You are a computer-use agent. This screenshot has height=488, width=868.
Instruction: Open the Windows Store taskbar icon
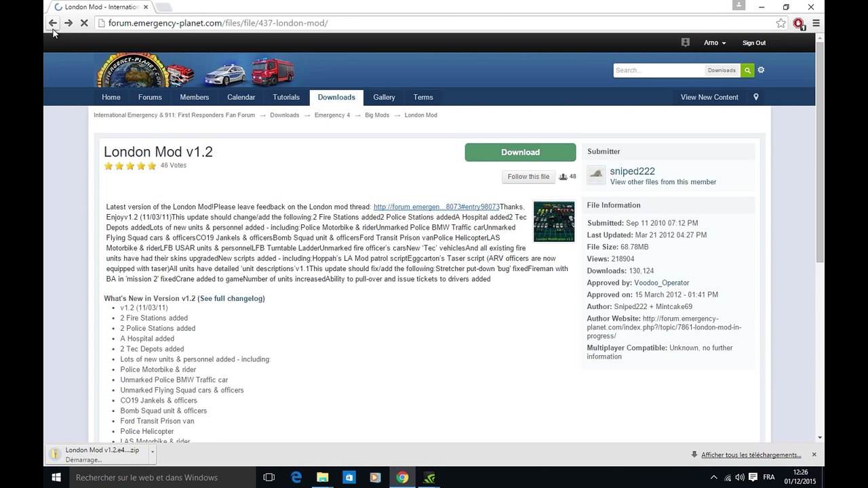point(349,477)
